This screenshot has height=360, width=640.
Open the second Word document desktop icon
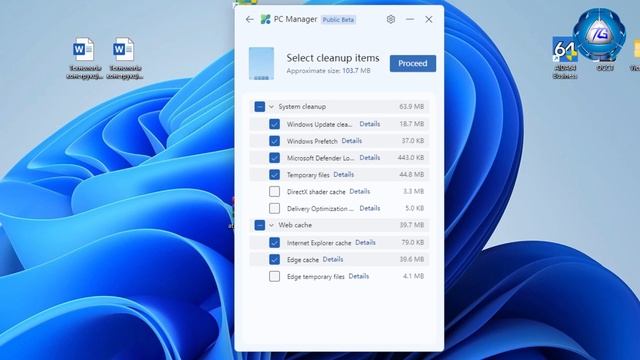(124, 58)
